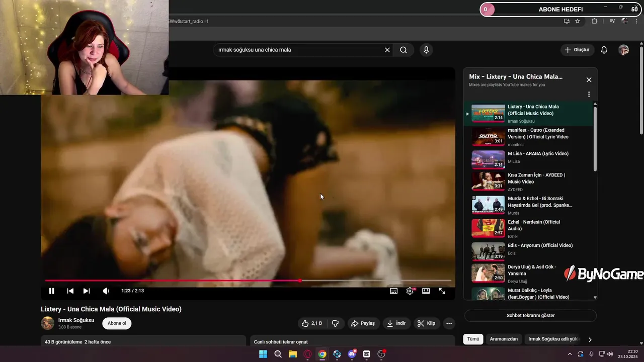Install app icon in address bar
Image resolution: width=644 pixels, height=362 pixels.
tap(567, 21)
